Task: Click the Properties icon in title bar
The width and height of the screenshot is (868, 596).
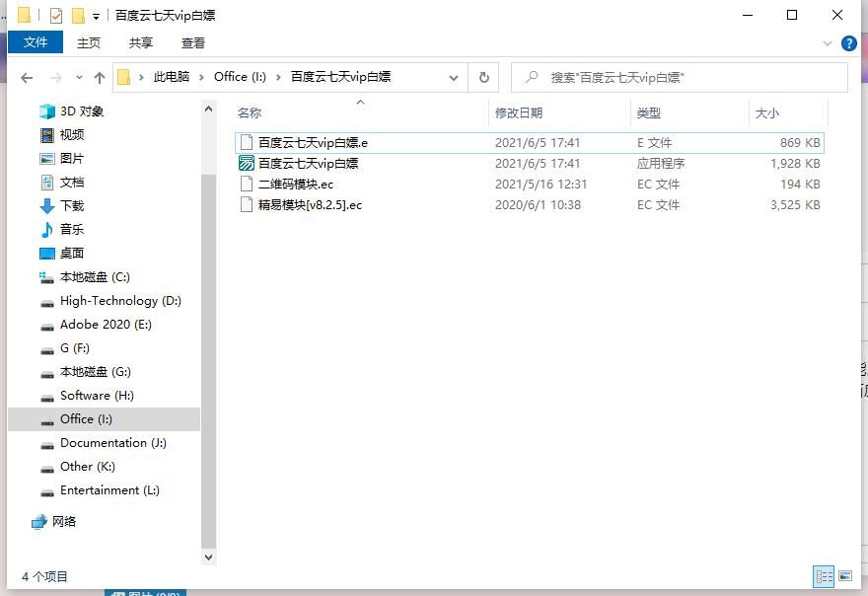Action: 56,16
